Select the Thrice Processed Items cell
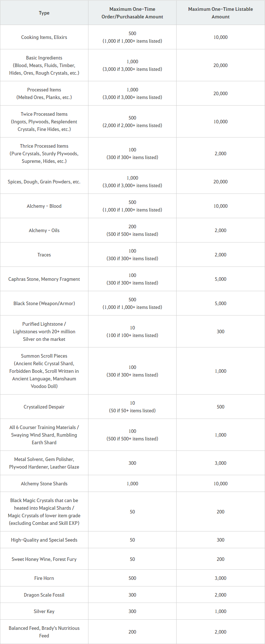Screen dimensions: 265x644 click(44, 154)
